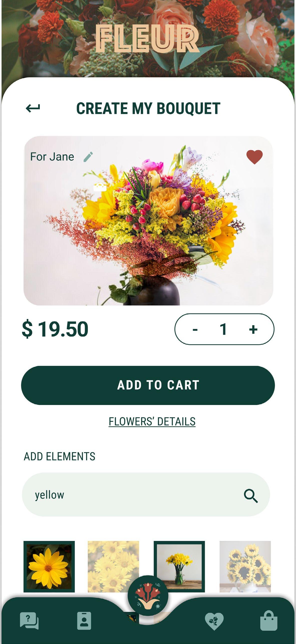The width and height of the screenshot is (296, 644).
Task: Open the profile ID badge icon
Action: coord(84,621)
